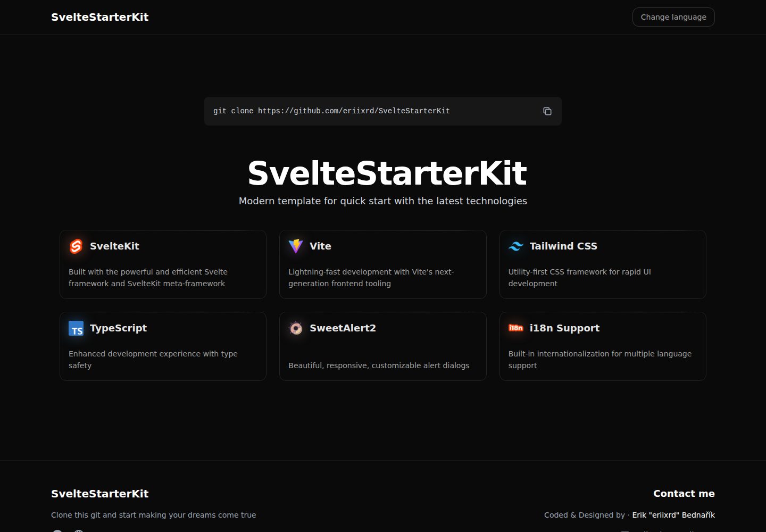This screenshot has height=532, width=766.
Task: Click the git clone command text
Action: pos(331,111)
